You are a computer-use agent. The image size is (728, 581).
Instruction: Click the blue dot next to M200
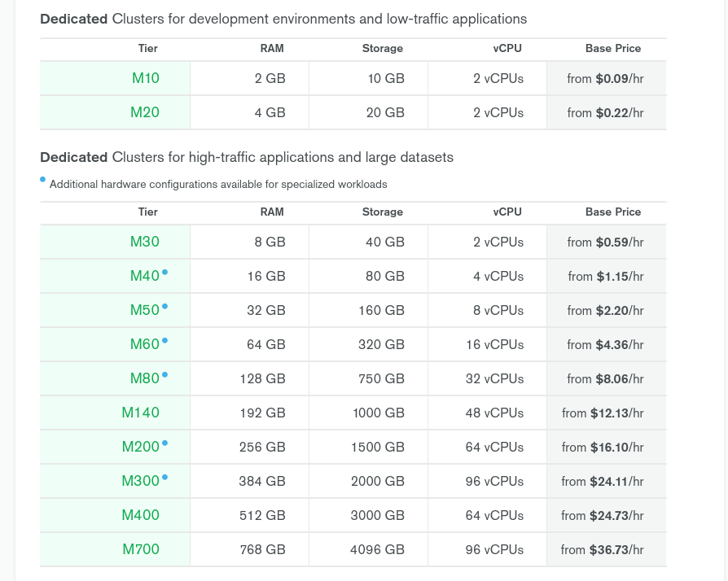click(164, 443)
